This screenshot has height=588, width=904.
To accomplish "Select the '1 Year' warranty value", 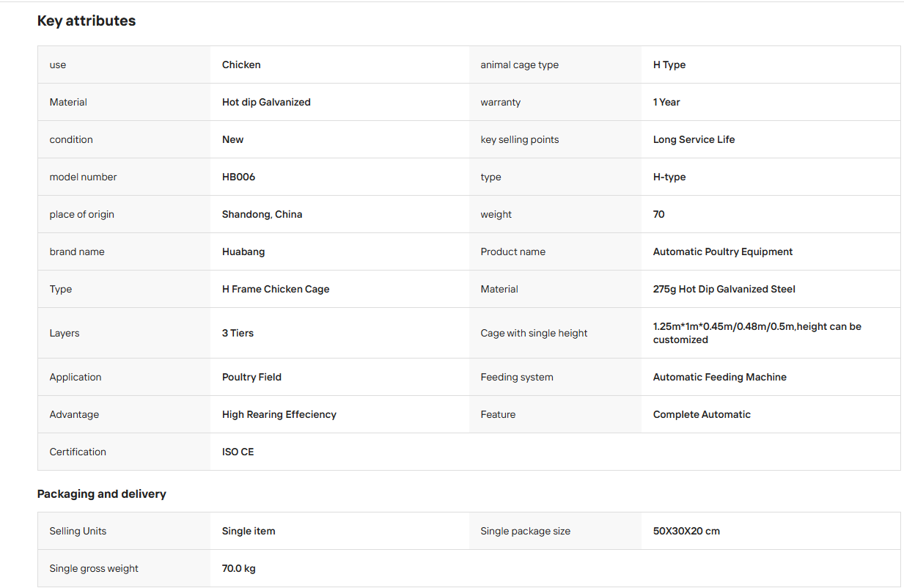I will 666,102.
